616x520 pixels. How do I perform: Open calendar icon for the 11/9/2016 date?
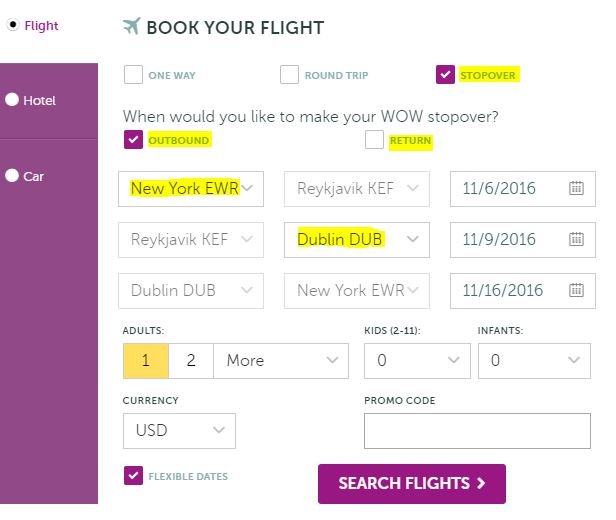(576, 239)
